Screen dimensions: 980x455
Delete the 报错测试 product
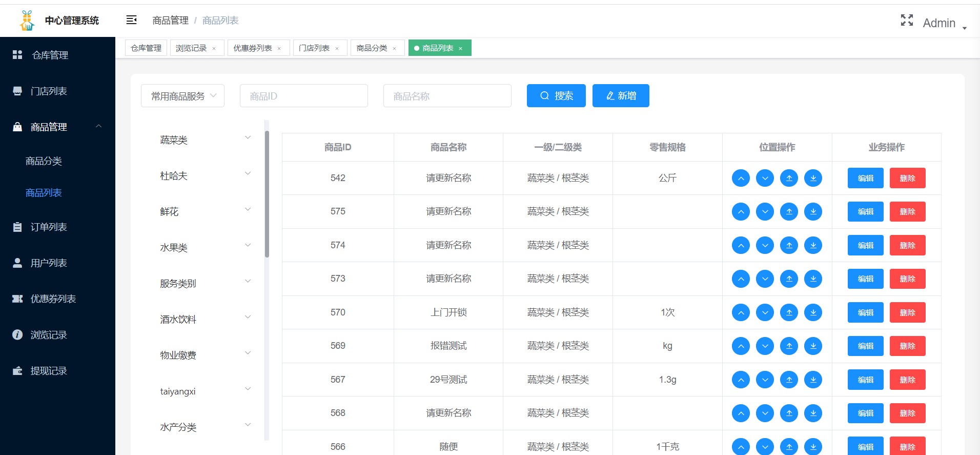(907, 346)
